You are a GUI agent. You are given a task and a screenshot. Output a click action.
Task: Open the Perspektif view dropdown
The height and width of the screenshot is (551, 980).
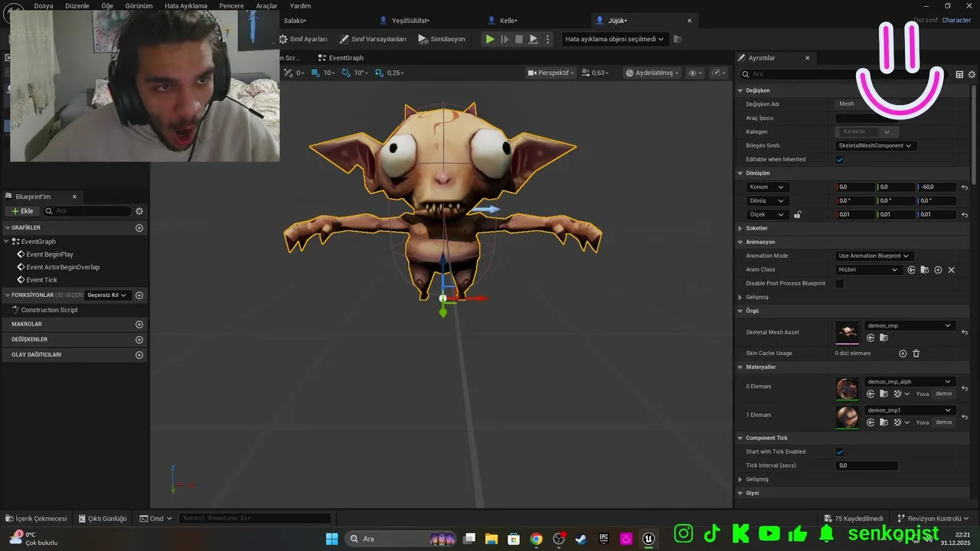click(551, 73)
